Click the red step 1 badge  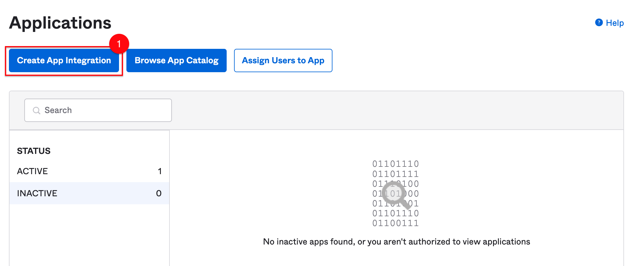coord(119,44)
